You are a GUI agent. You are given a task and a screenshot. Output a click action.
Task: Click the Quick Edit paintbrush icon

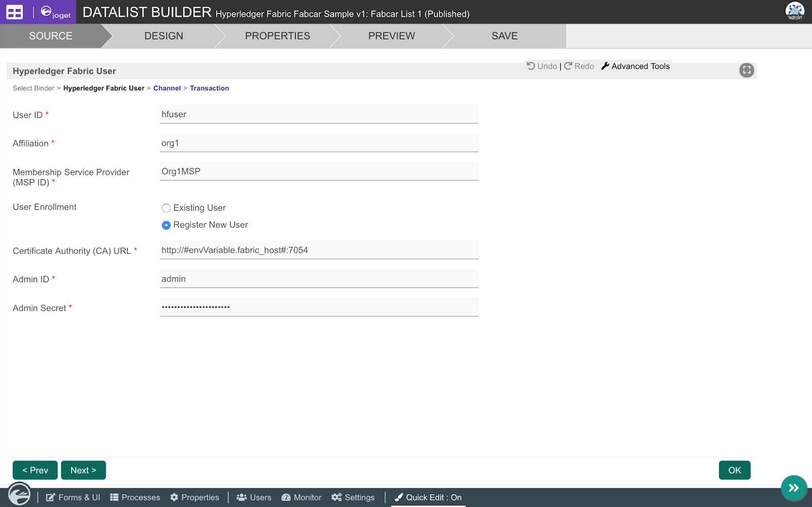[x=399, y=497]
